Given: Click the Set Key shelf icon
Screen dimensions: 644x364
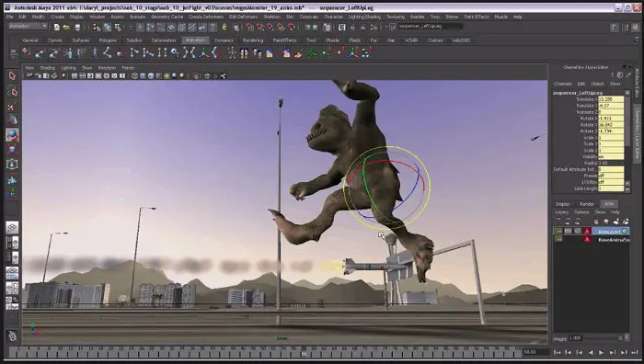Looking at the screenshot, I should [27, 52].
